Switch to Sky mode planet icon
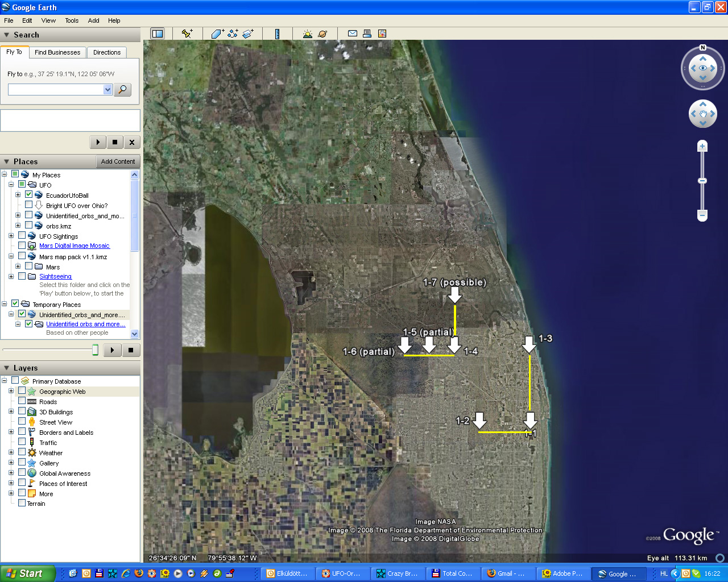The height and width of the screenshot is (582, 728). tap(322, 34)
